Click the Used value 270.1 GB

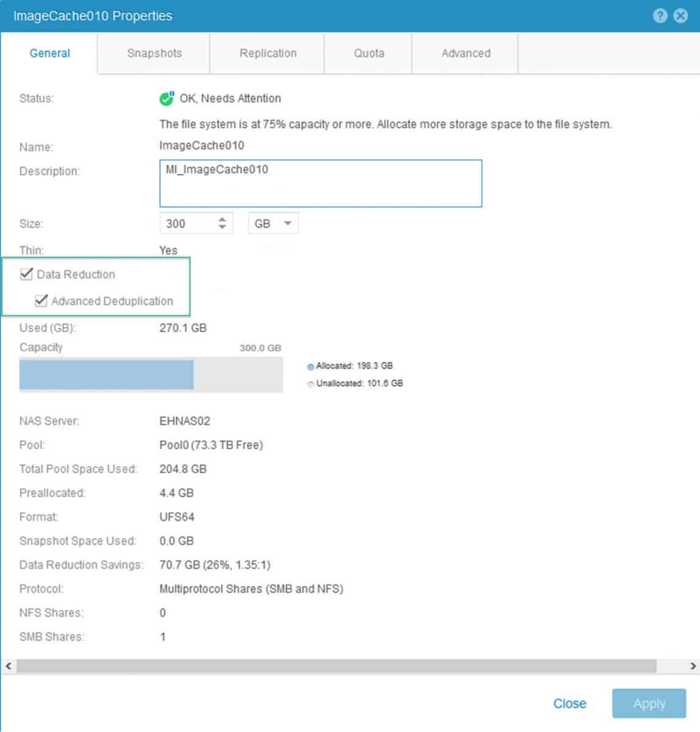click(x=183, y=328)
